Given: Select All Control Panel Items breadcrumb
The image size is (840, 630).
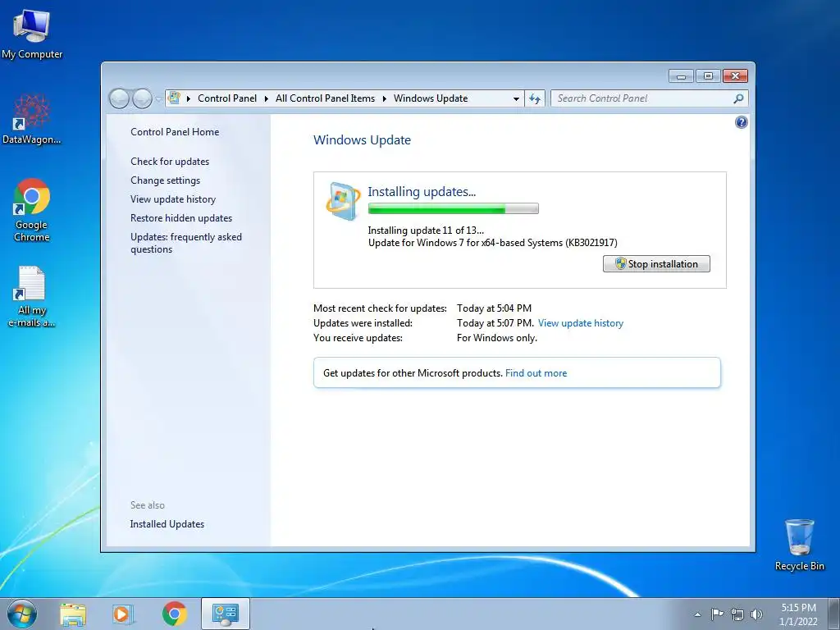Looking at the screenshot, I should (325, 98).
